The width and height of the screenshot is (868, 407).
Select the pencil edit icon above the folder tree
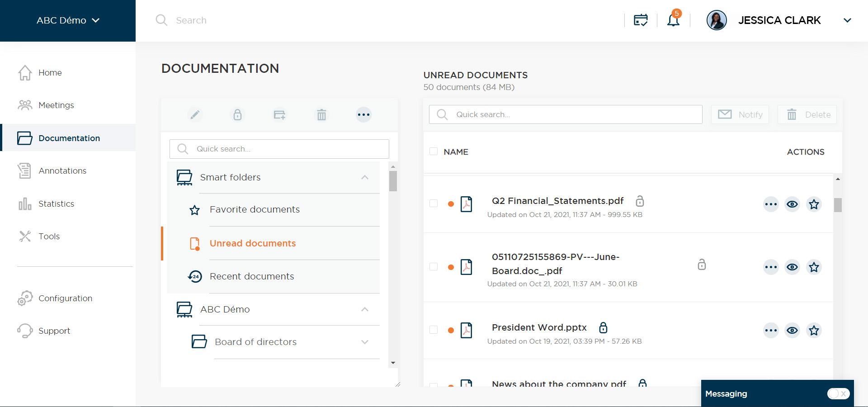pyautogui.click(x=195, y=115)
